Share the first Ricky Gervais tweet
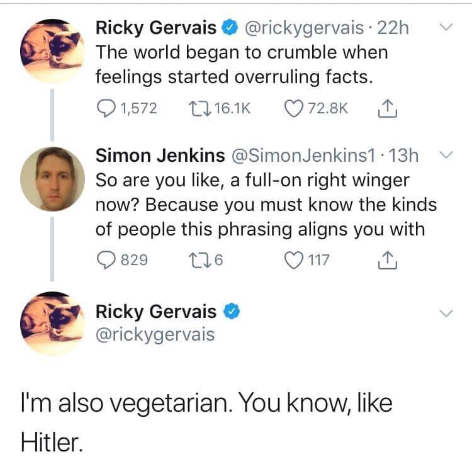 pyautogui.click(x=388, y=108)
